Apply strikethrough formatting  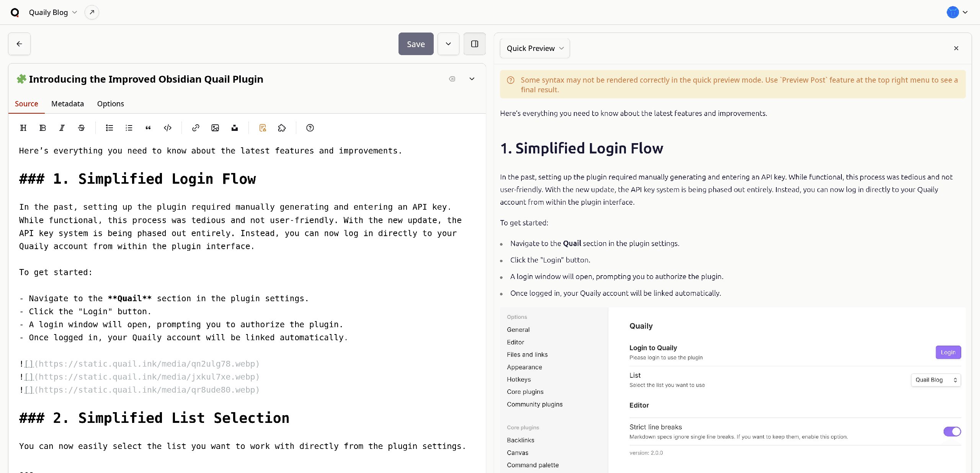(x=82, y=128)
